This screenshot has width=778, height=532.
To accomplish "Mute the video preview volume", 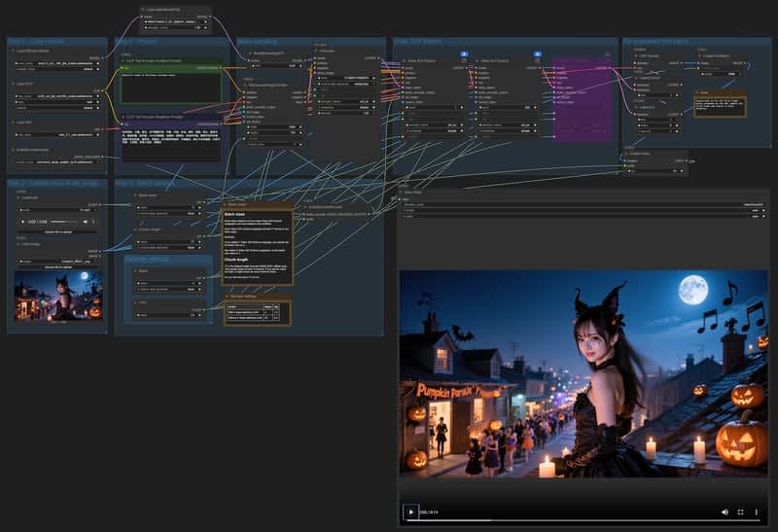I will click(x=725, y=511).
